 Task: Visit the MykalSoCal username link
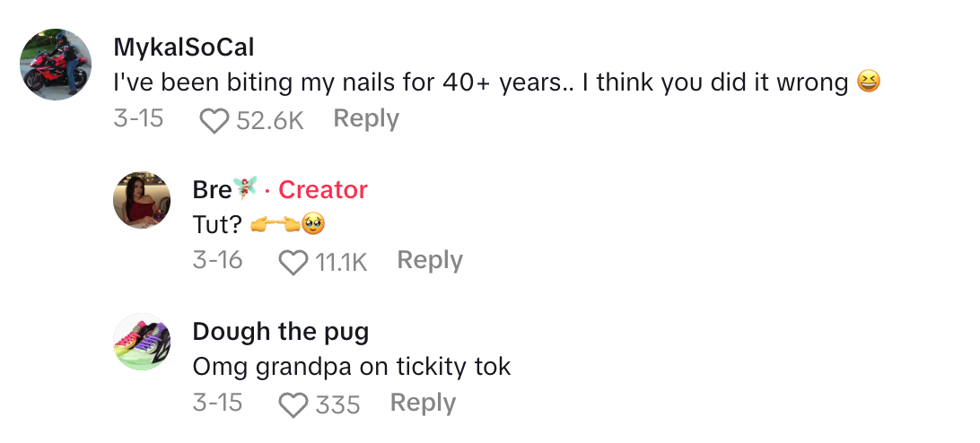point(184,47)
